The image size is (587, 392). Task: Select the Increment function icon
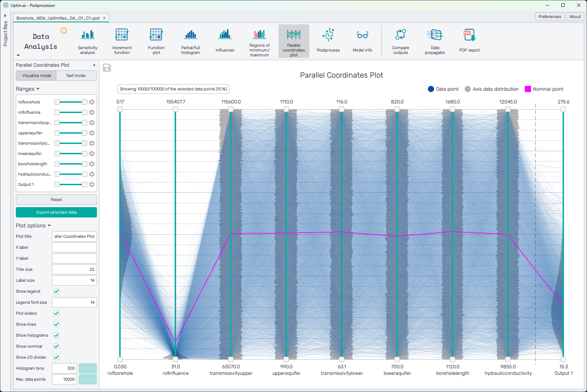tap(122, 41)
